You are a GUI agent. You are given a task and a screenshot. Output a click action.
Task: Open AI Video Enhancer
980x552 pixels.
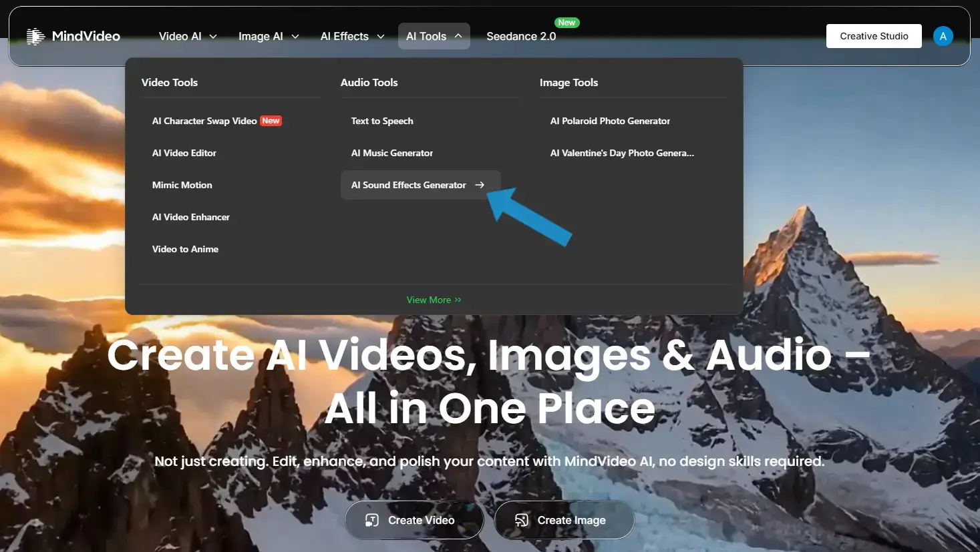click(x=191, y=217)
